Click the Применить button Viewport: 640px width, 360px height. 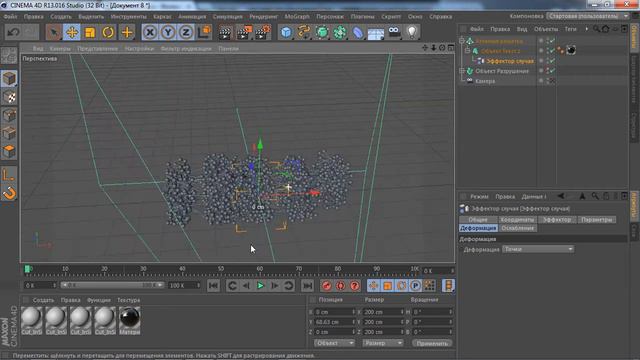pos(432,343)
